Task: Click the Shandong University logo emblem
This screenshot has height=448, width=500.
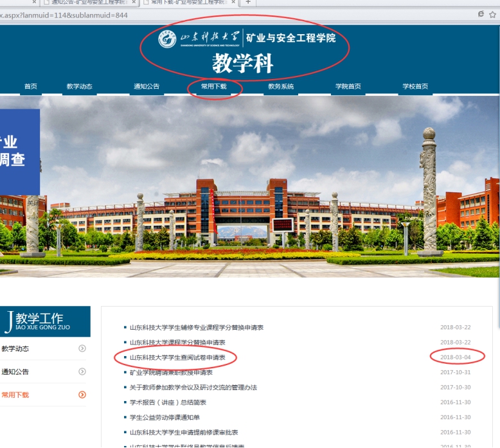Action: click(x=167, y=39)
